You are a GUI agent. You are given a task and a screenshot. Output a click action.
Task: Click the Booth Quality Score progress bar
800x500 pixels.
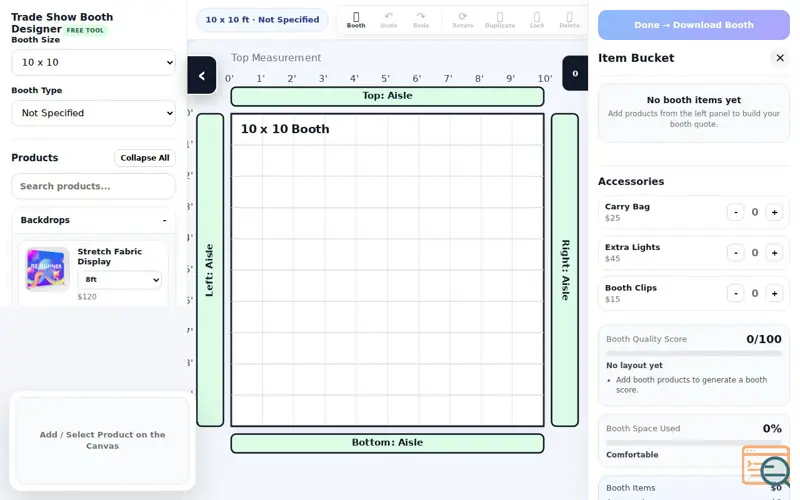coord(694,353)
